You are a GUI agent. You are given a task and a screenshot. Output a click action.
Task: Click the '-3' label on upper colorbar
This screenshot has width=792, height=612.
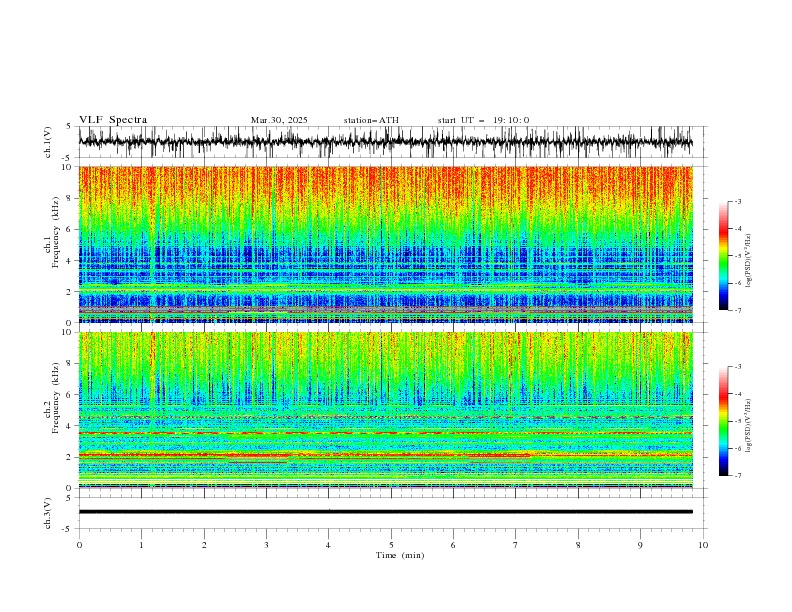pyautogui.click(x=737, y=201)
